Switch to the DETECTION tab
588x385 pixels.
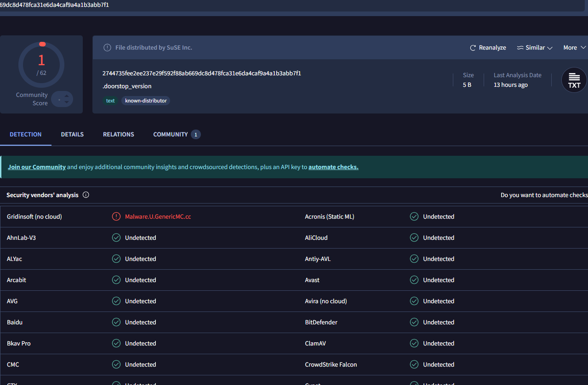pos(26,135)
